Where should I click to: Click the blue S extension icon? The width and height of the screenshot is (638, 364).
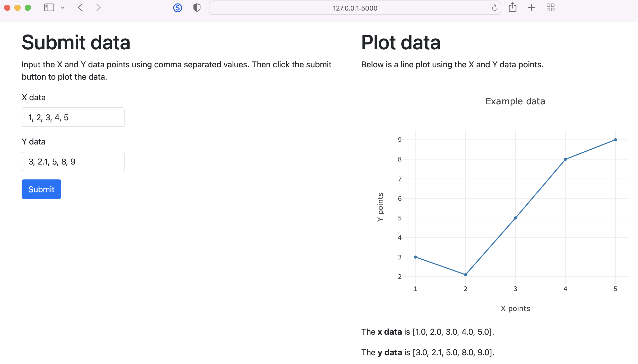[x=178, y=8]
